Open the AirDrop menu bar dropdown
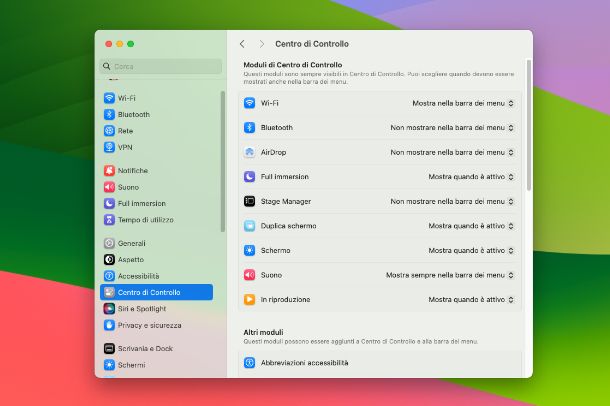610x406 pixels. click(x=452, y=152)
